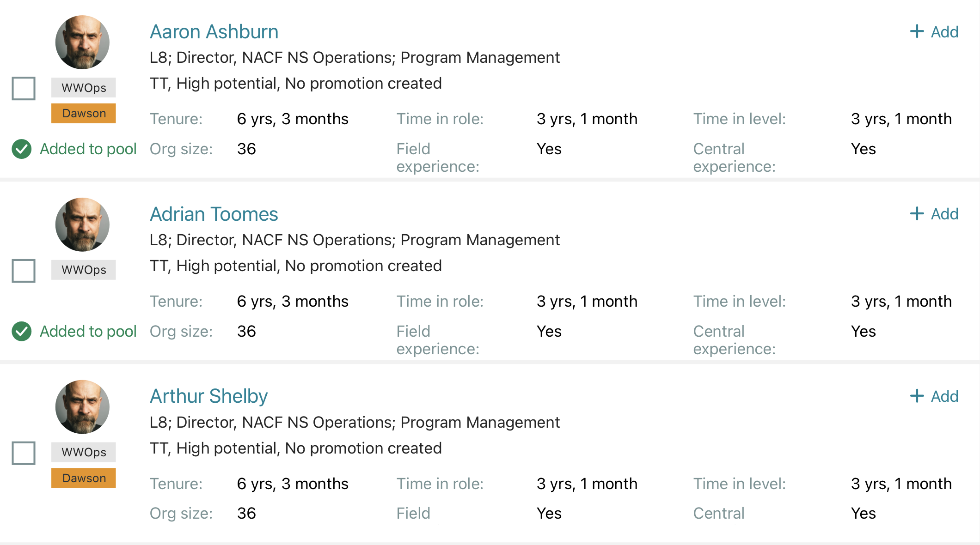
Task: Click Added to pool text for Aaron Ashburn
Action: point(88,149)
